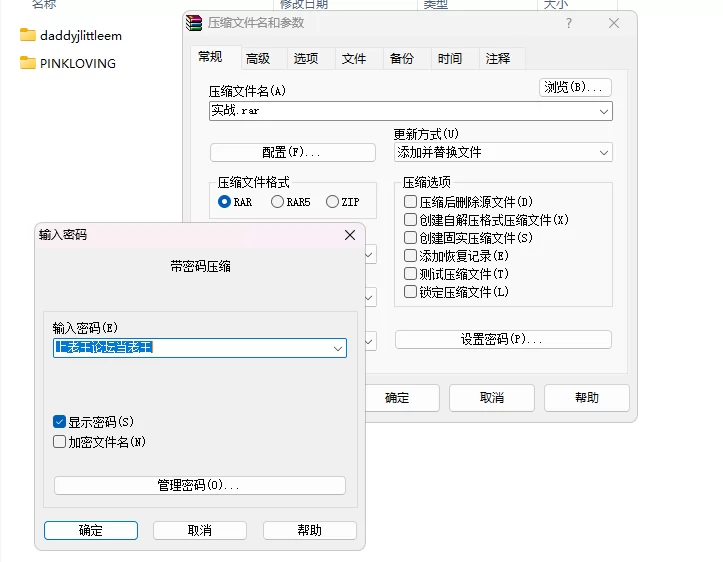Screen dimensions: 723x562
Task: Switch to the 高级 tab
Action: pos(258,59)
